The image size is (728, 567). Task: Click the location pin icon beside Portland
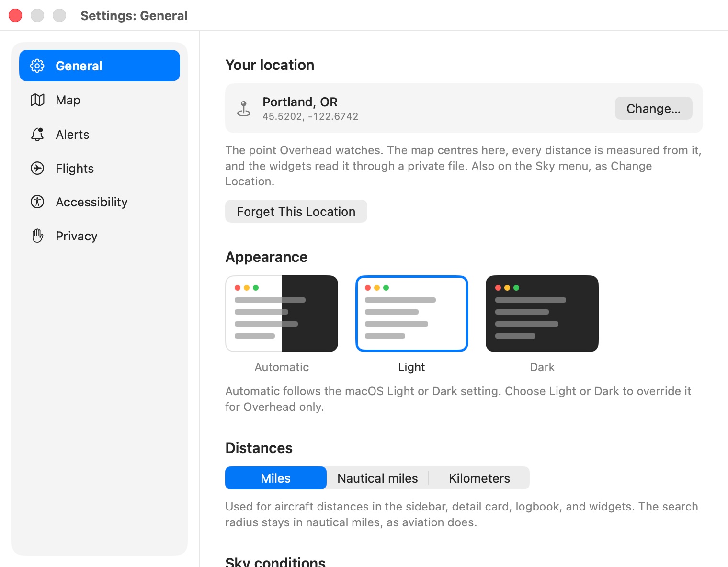[244, 109]
